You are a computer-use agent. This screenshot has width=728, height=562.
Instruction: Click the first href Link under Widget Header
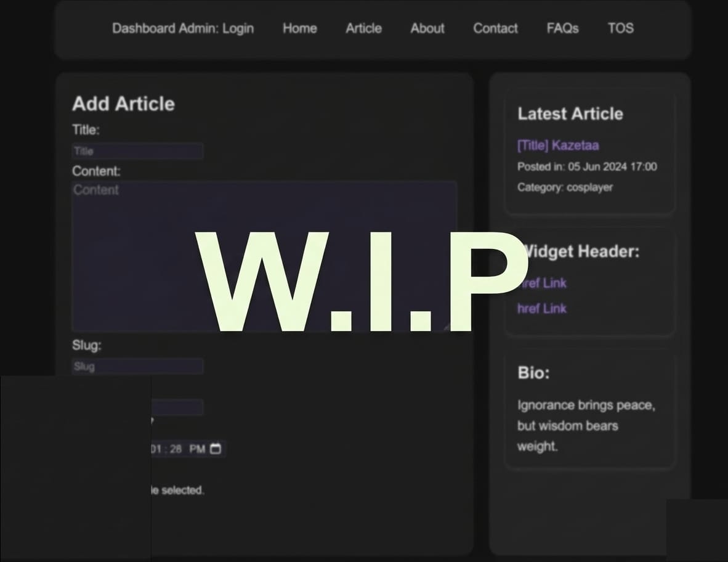click(x=542, y=283)
